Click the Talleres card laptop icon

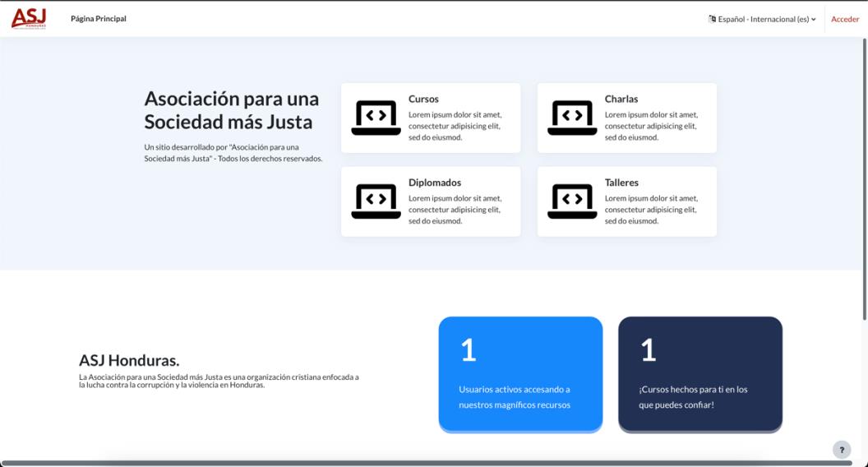[x=572, y=201]
